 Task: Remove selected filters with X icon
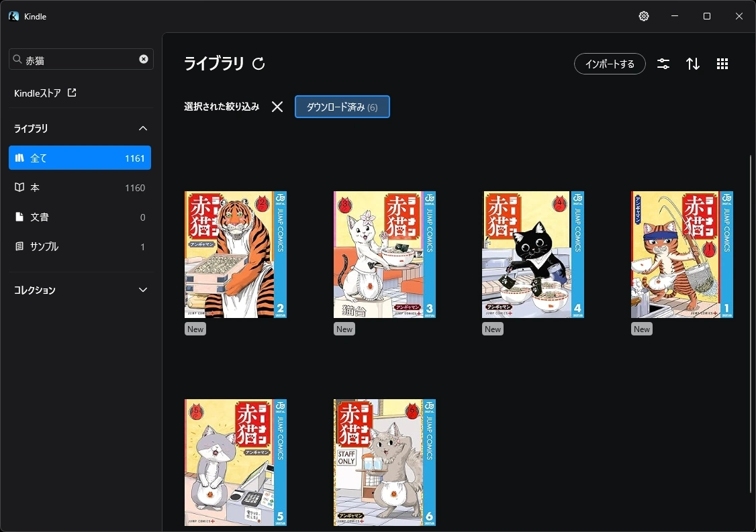point(277,107)
